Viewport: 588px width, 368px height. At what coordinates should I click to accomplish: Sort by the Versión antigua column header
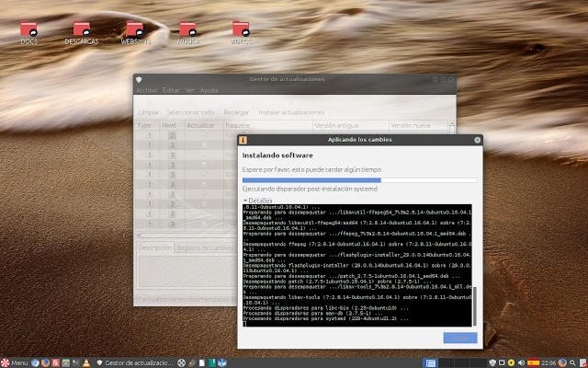coord(350,125)
